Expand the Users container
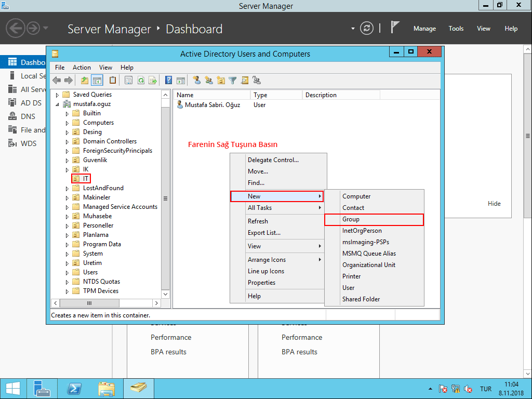 tap(67, 273)
